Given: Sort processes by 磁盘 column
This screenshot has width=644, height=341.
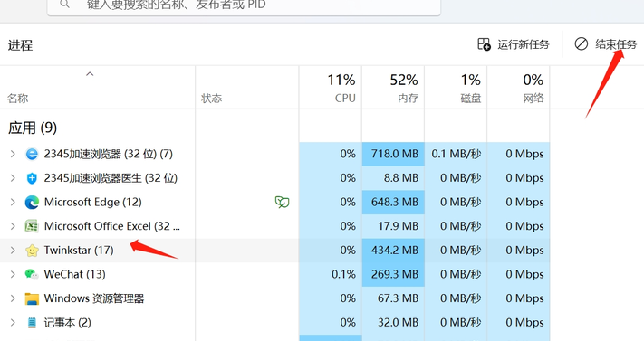Looking at the screenshot, I should point(456,88).
